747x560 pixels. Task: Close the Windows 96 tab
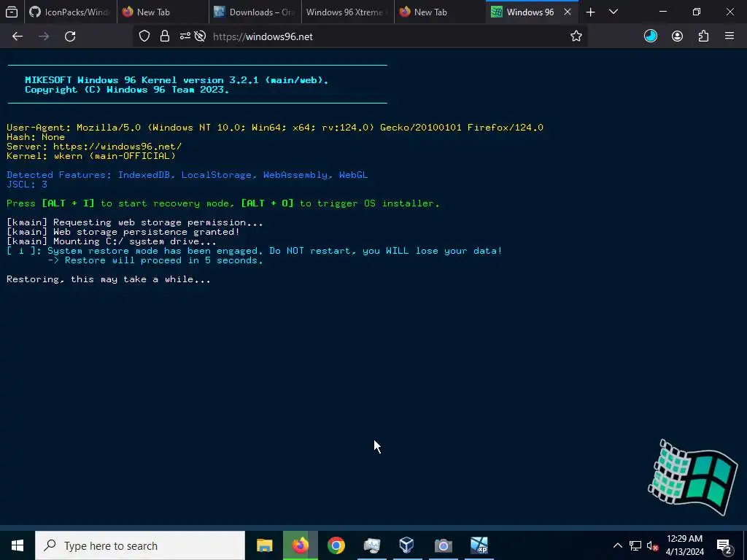(568, 12)
